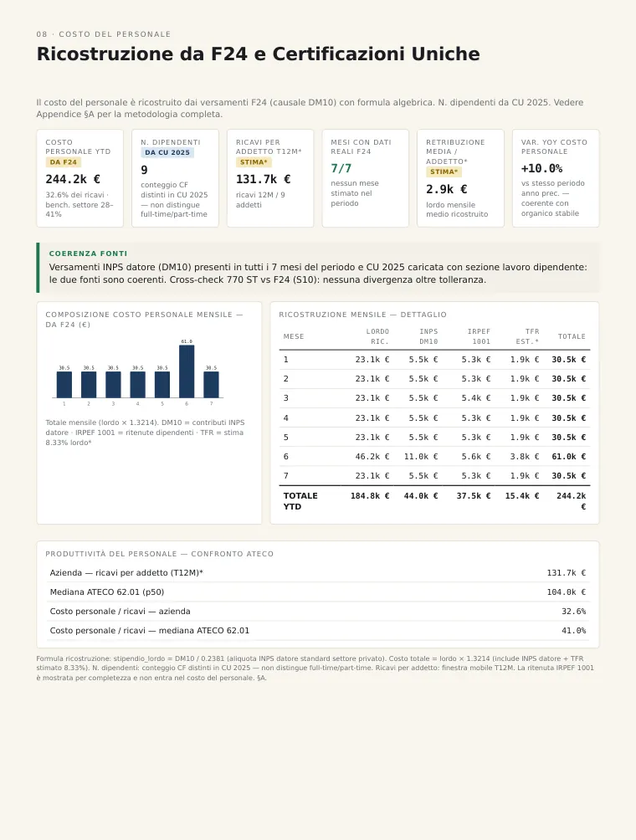
Task: Click the +10.0% YoY variation value
Action: (x=541, y=169)
